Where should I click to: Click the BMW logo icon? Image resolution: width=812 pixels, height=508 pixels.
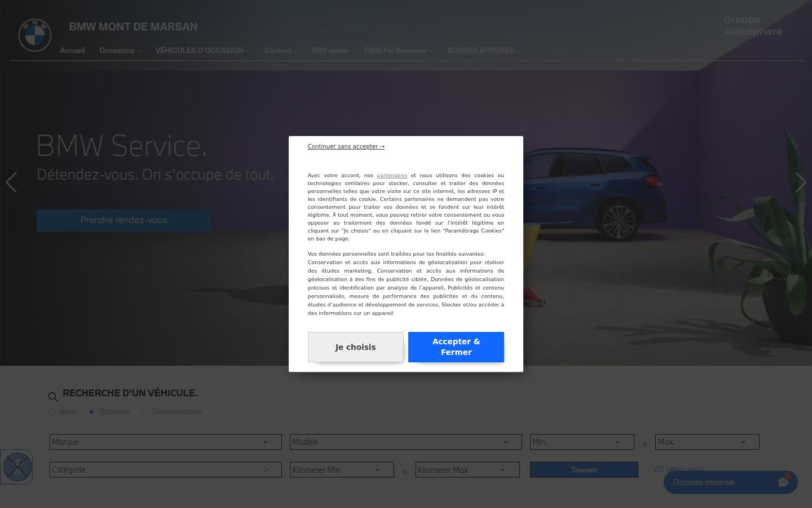35,35
